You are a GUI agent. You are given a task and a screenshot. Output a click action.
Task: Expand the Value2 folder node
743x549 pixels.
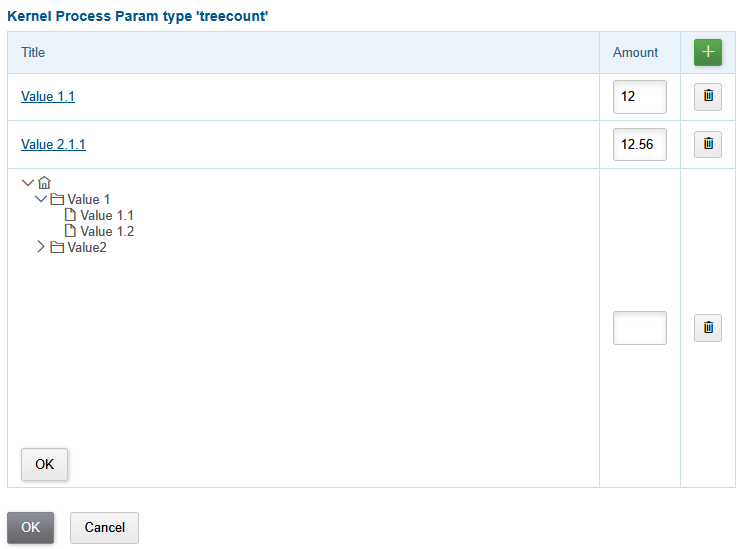pyautogui.click(x=41, y=247)
